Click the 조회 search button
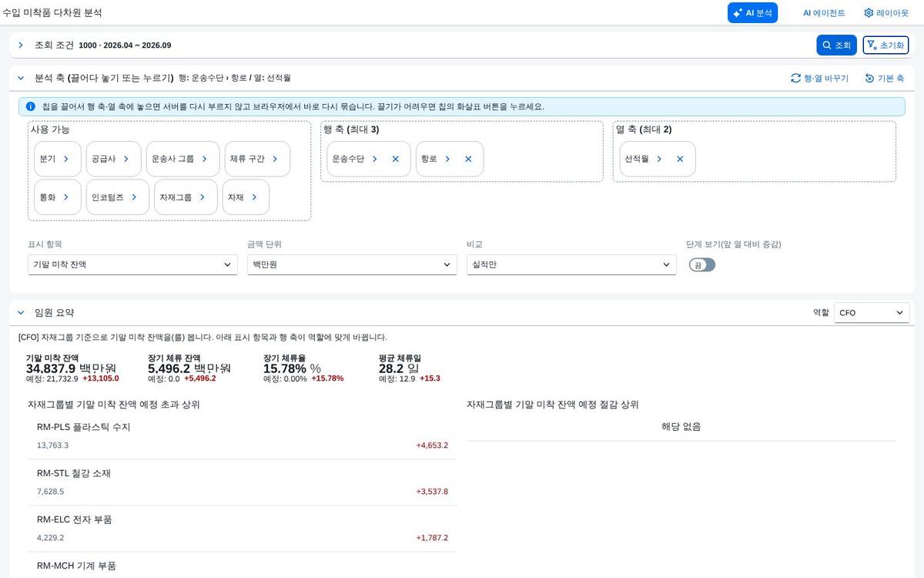The height and width of the screenshot is (578, 924). point(836,45)
